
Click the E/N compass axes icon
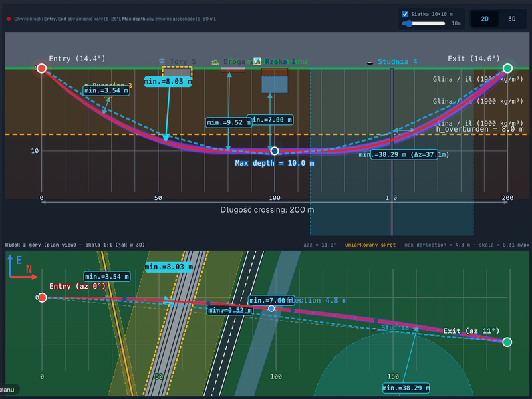tap(22, 267)
